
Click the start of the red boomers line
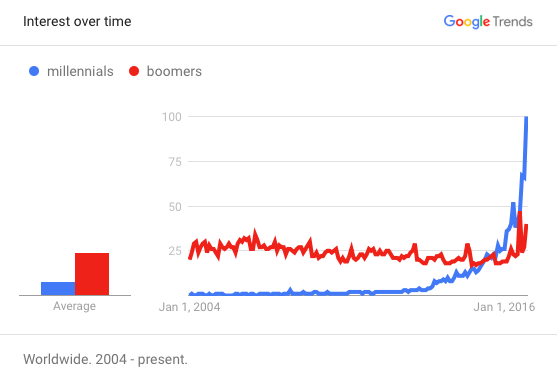(190, 258)
